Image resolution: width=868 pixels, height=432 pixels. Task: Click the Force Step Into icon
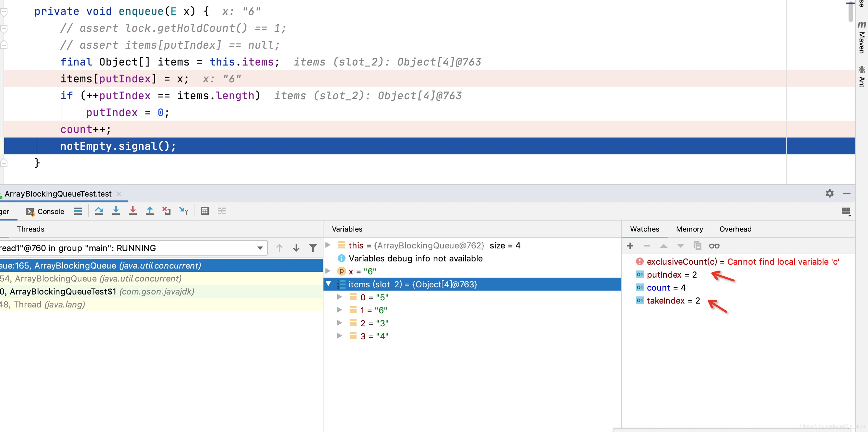[133, 211]
